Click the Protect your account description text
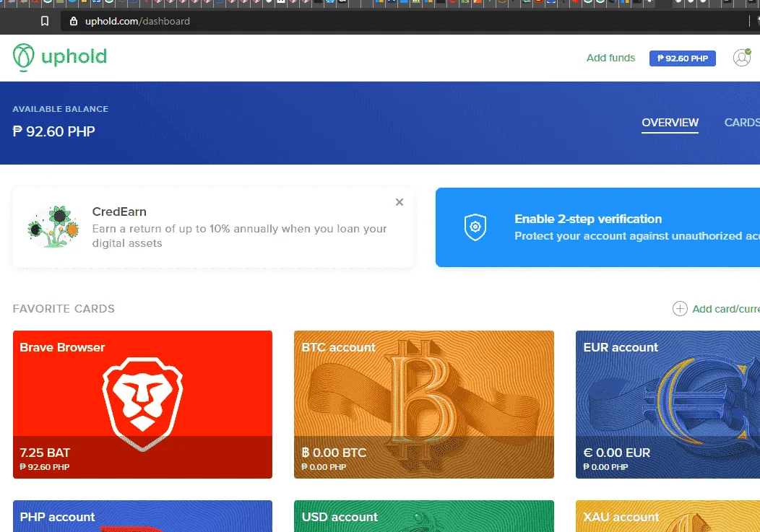Screen dimensions: 760x532 [637, 236]
